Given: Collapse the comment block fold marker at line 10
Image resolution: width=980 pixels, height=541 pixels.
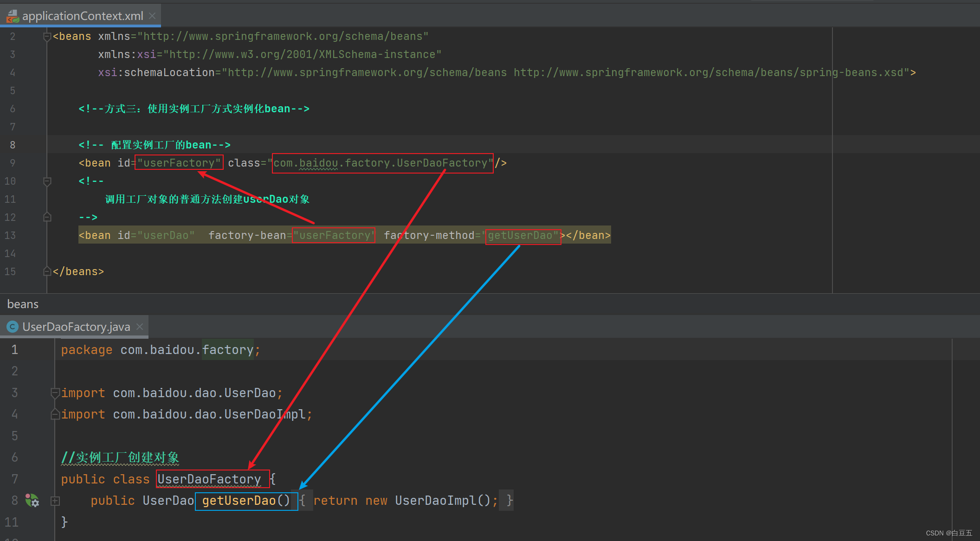Looking at the screenshot, I should (x=47, y=181).
